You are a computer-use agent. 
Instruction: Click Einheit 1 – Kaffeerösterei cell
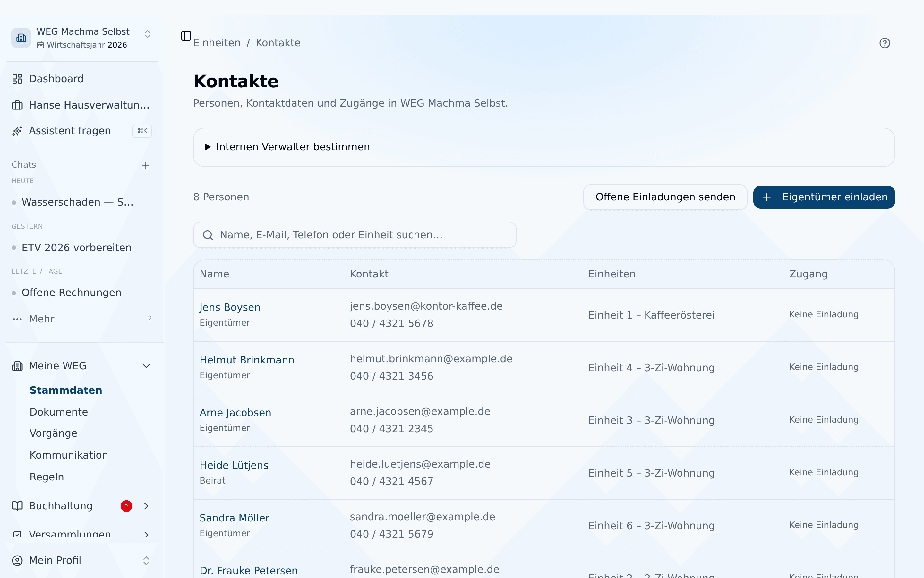click(651, 315)
